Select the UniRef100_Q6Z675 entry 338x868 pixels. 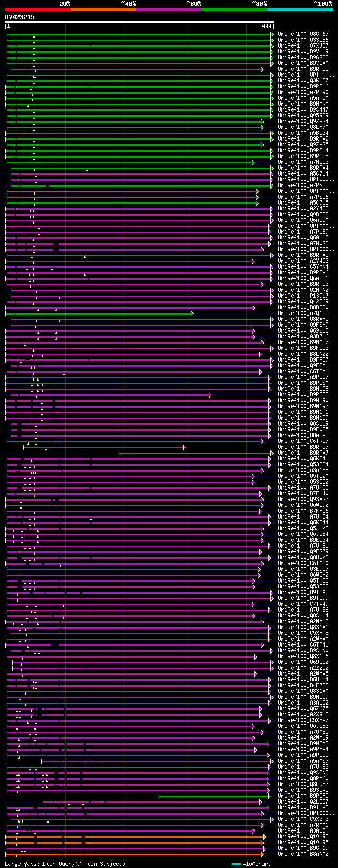303,709
